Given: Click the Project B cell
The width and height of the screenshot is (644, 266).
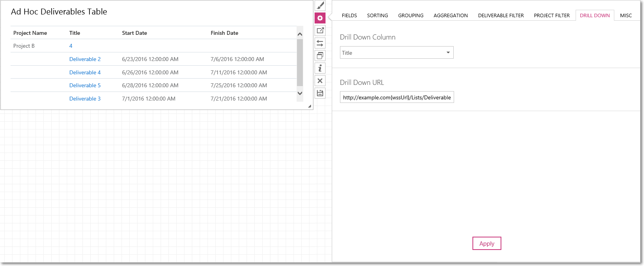Looking at the screenshot, I should pyautogui.click(x=24, y=46).
